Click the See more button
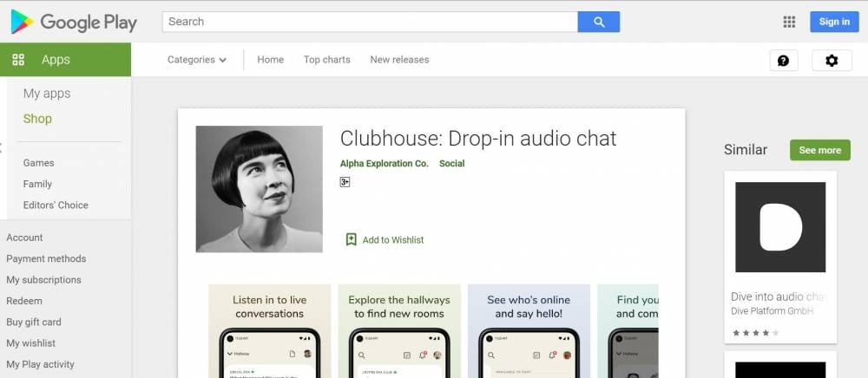Viewport: 868px width, 378px height. [x=820, y=150]
